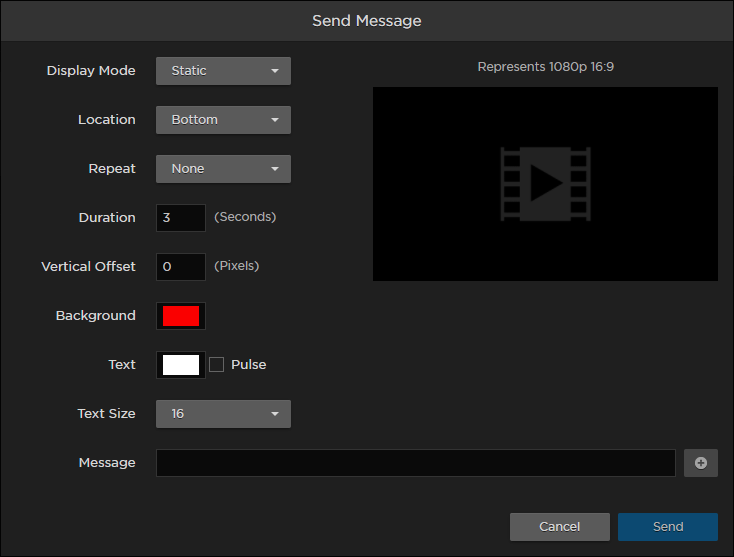Enable the Pulse checkbox
734x557 pixels.
point(217,365)
